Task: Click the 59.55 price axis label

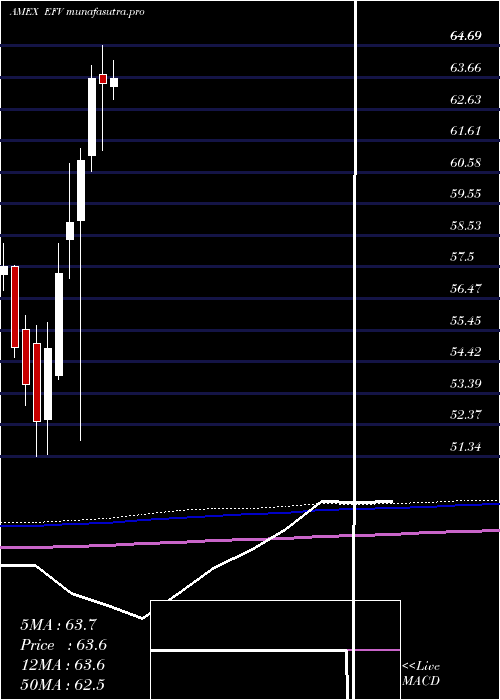Action: click(x=466, y=194)
